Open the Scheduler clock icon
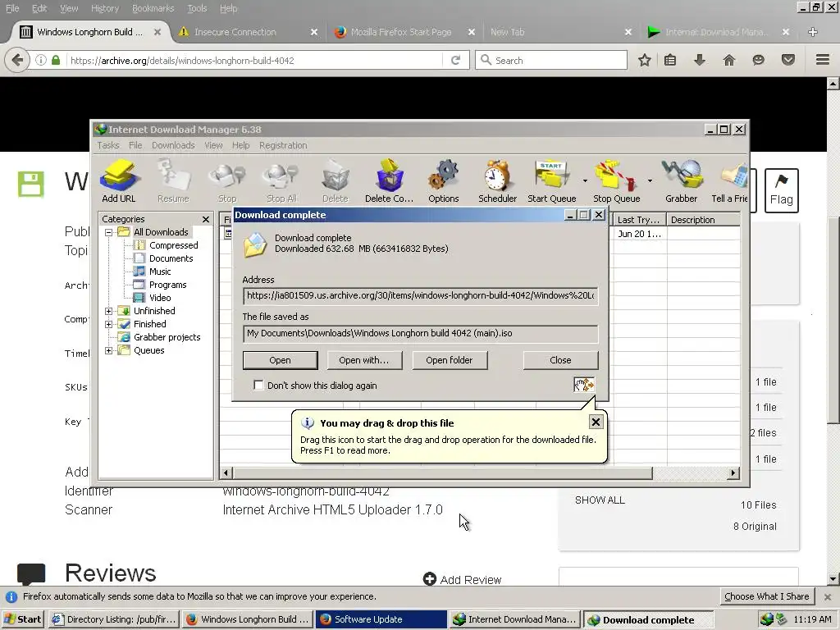Image resolution: width=840 pixels, height=630 pixels. 497,180
